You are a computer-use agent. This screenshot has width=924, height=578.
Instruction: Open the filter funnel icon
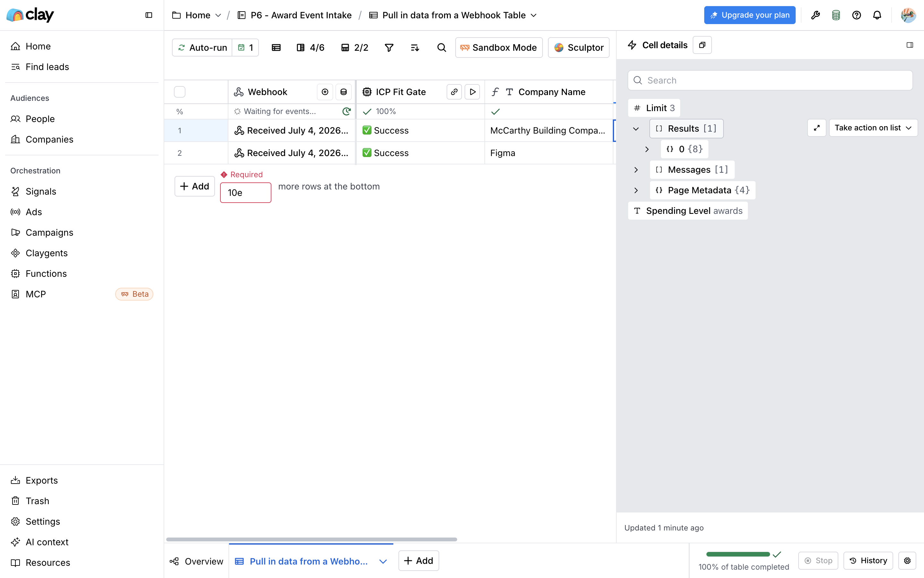click(389, 48)
